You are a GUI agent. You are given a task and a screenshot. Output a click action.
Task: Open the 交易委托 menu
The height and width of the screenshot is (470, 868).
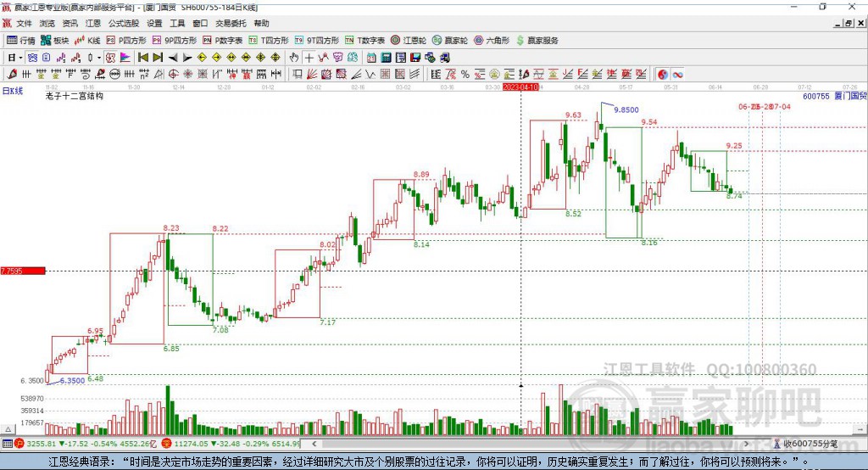[231, 23]
